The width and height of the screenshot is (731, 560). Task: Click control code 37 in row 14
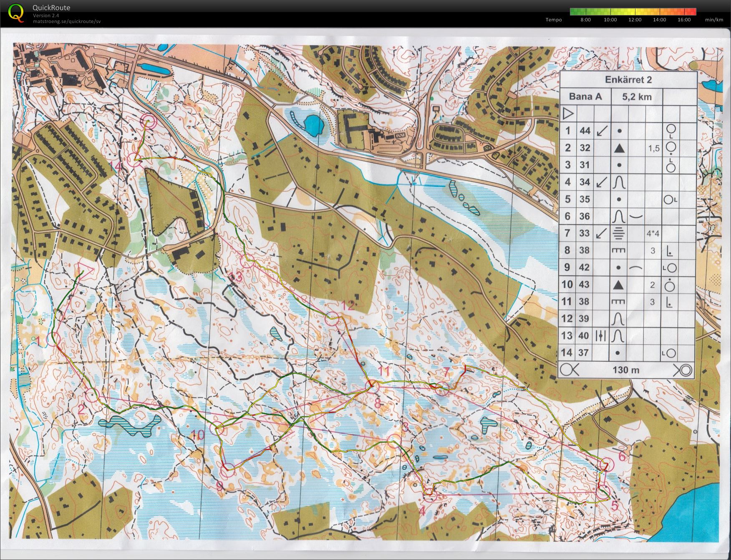(x=584, y=353)
